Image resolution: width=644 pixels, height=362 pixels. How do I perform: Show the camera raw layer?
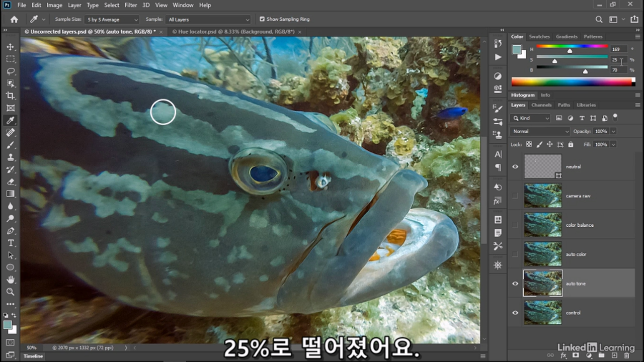(515, 196)
